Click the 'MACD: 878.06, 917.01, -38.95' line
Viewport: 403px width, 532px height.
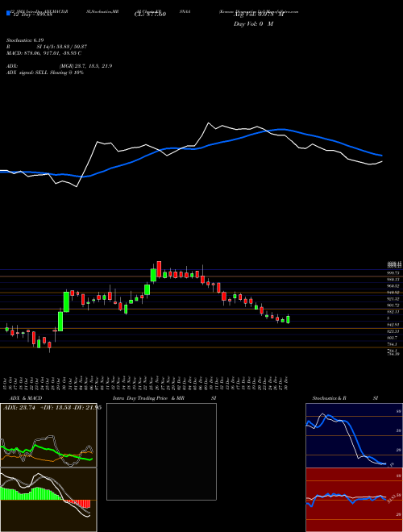[x=44, y=53]
